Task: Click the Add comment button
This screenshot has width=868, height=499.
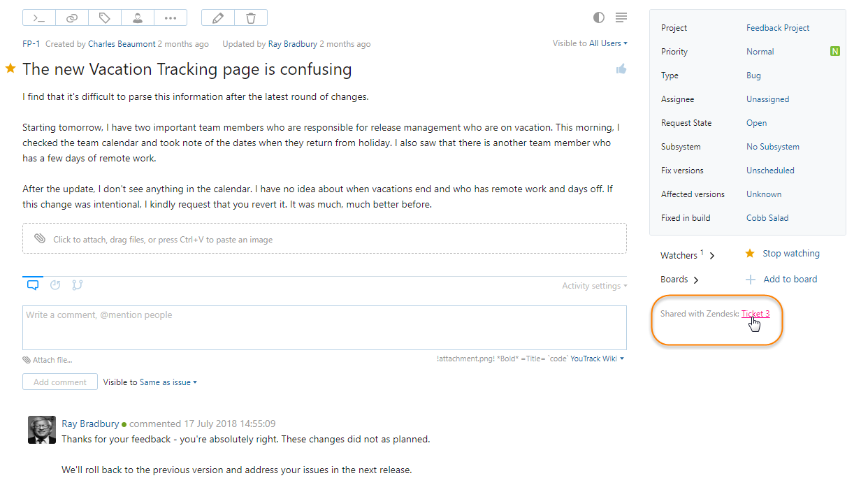Action: click(59, 382)
